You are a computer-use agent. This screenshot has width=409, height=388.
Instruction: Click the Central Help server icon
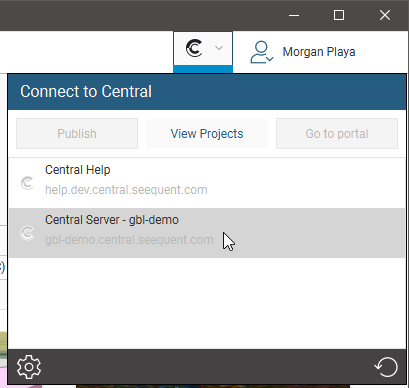pyautogui.click(x=27, y=183)
